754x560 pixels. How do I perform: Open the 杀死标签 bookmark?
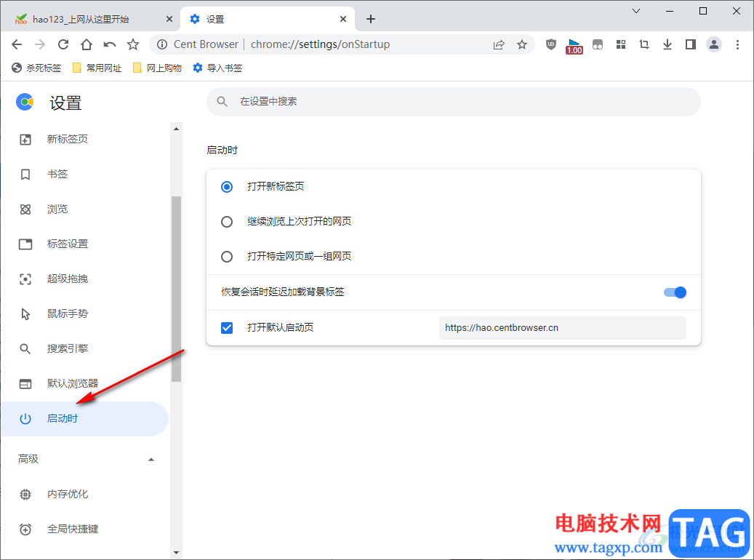click(x=36, y=68)
